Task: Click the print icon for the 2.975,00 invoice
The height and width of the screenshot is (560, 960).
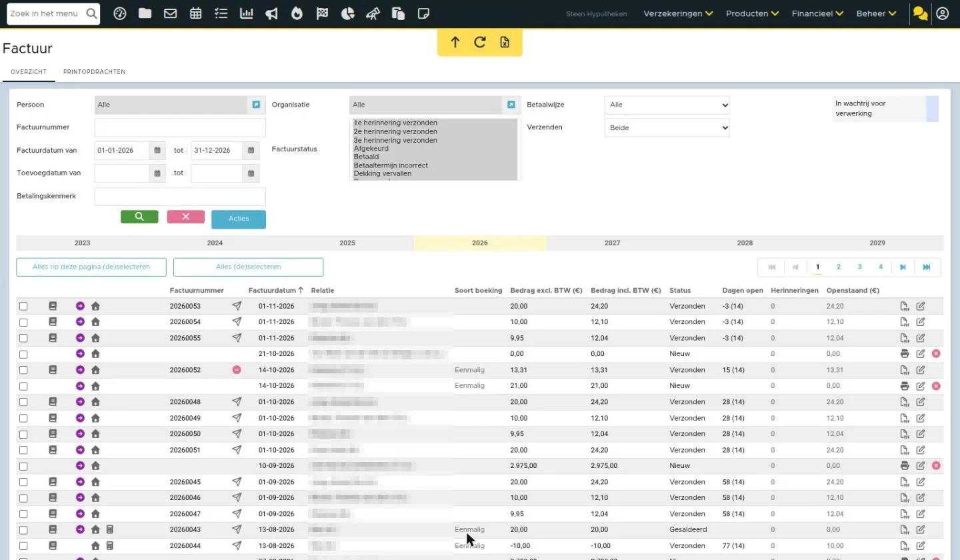Action: click(905, 466)
